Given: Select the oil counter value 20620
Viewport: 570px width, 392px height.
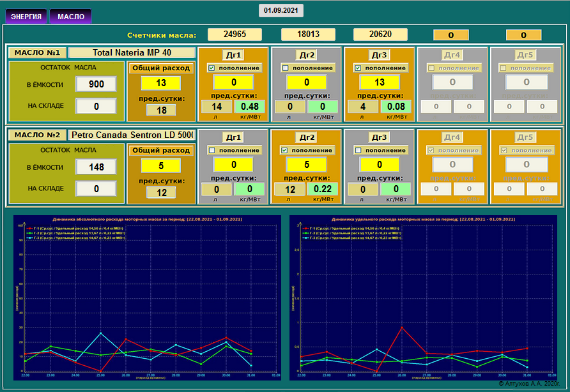Looking at the screenshot, I should click(381, 34).
